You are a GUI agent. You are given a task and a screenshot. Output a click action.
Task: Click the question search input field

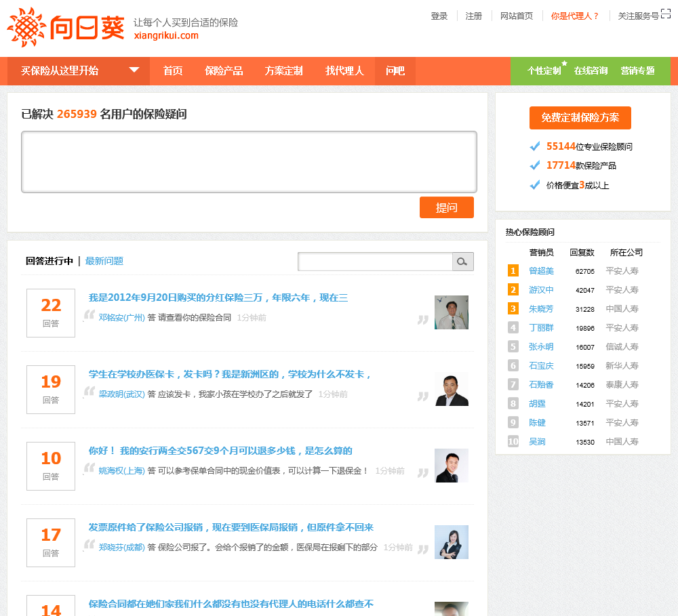(x=375, y=262)
